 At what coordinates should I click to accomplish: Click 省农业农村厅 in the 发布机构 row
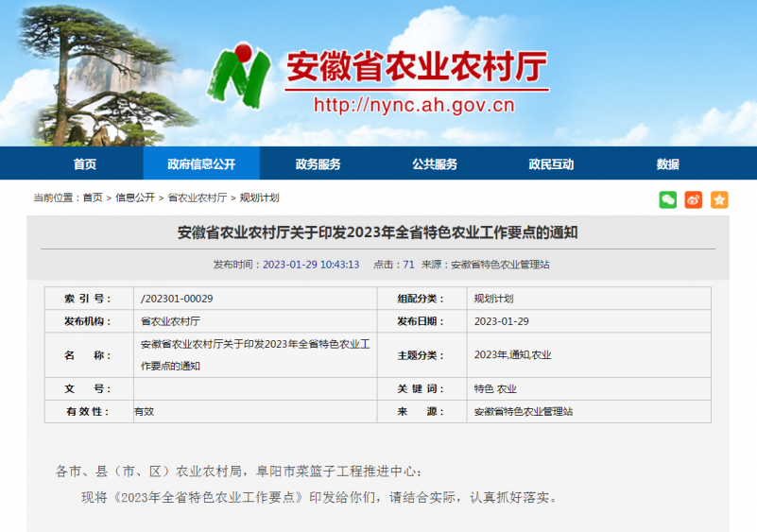coord(170,321)
